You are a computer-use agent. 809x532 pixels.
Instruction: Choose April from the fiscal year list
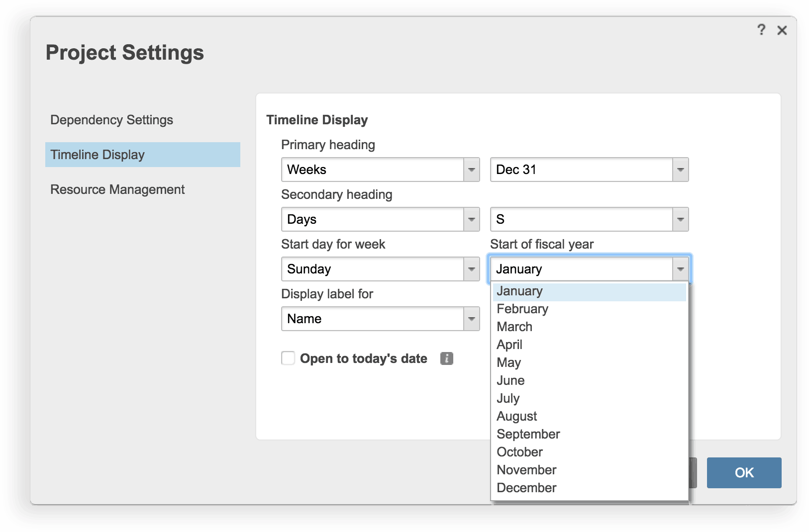[x=509, y=345]
